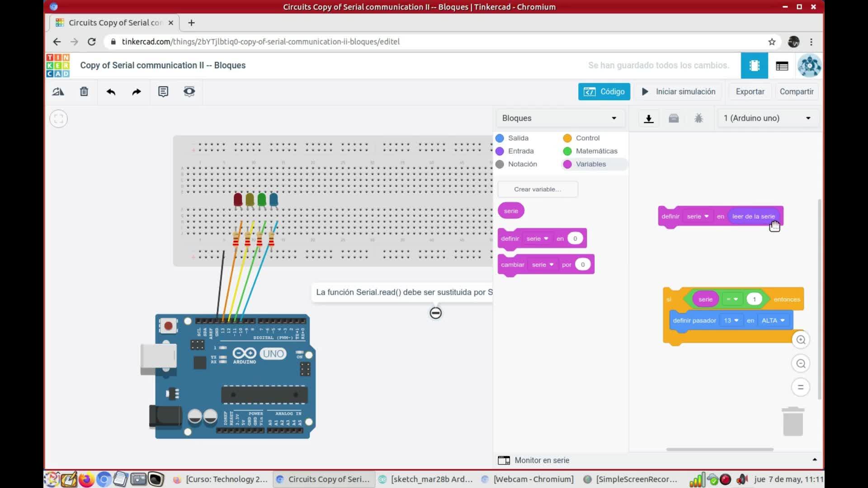Click the delete trash toolbar icon
The width and height of the screenshot is (868, 488).
click(84, 92)
